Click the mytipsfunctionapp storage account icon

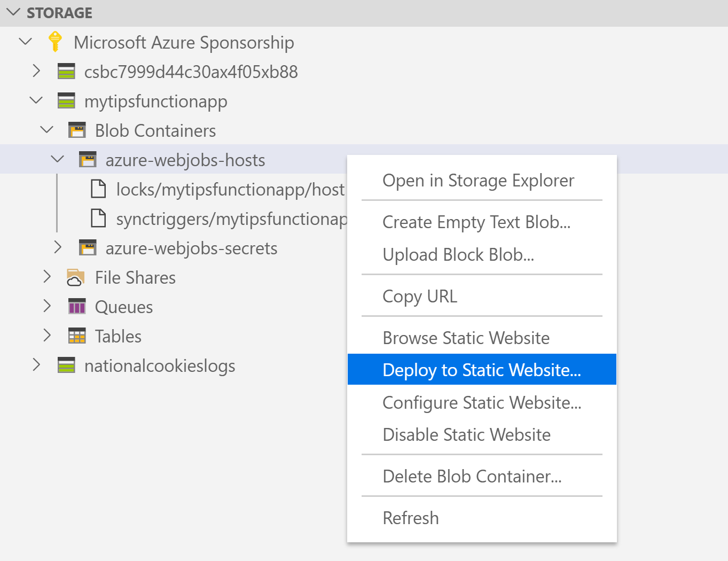pyautogui.click(x=66, y=100)
